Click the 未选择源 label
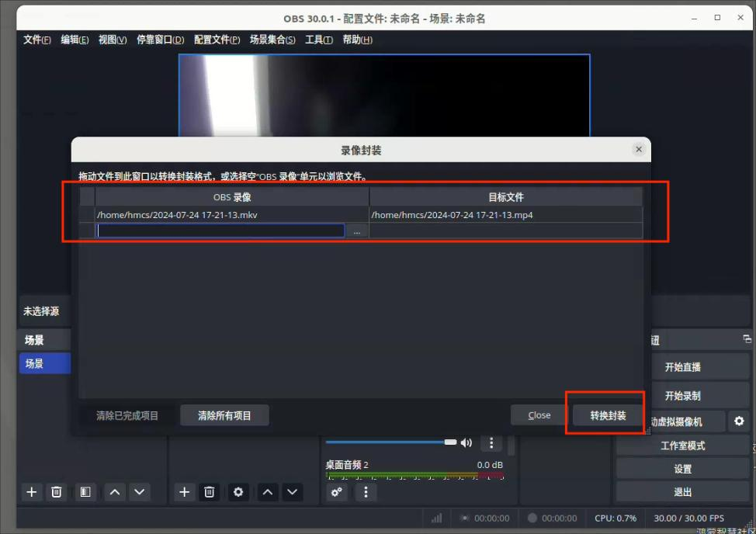 pyautogui.click(x=41, y=311)
